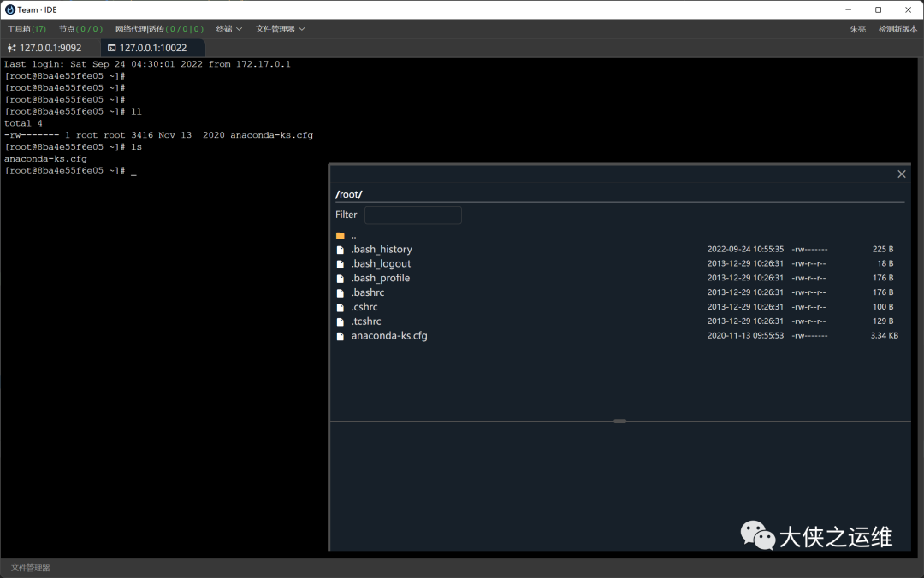Viewport: 924px width, 578px height.
Task: Click the 3.34 KB size value
Action: click(x=884, y=336)
